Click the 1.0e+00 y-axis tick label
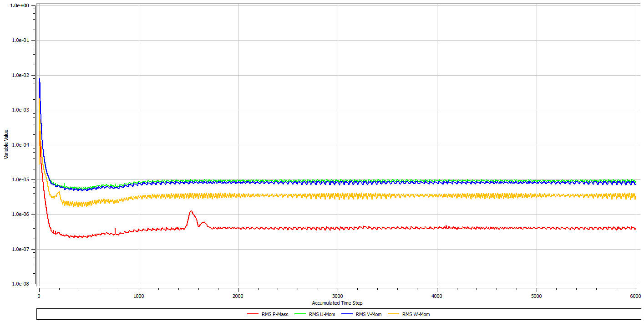Screen dimensions: 644x322 pyautogui.click(x=20, y=5)
